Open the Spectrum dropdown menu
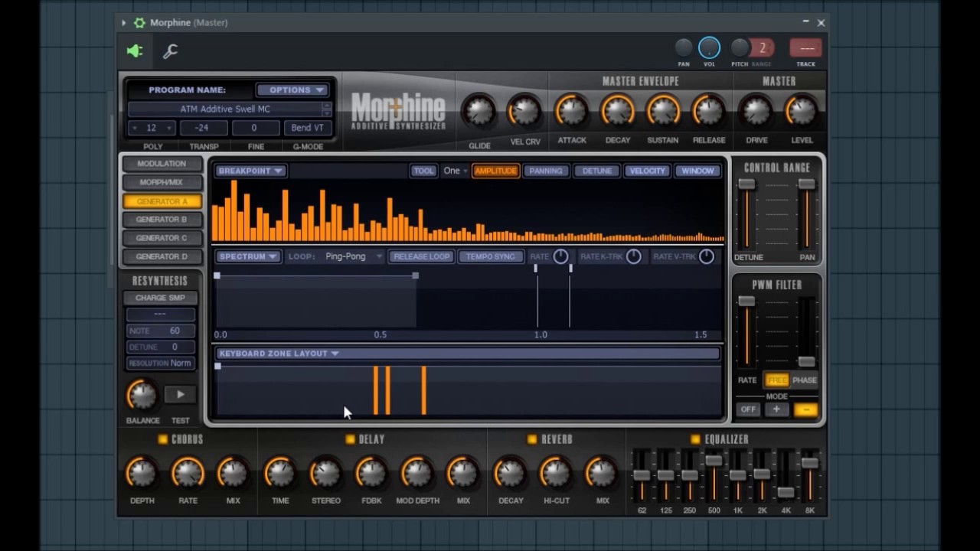980x551 pixels. [x=248, y=256]
